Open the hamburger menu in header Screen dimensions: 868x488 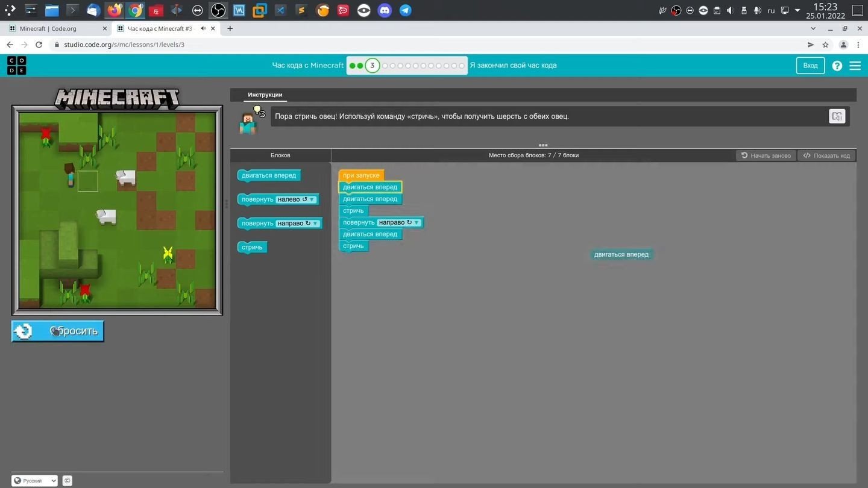(x=855, y=66)
